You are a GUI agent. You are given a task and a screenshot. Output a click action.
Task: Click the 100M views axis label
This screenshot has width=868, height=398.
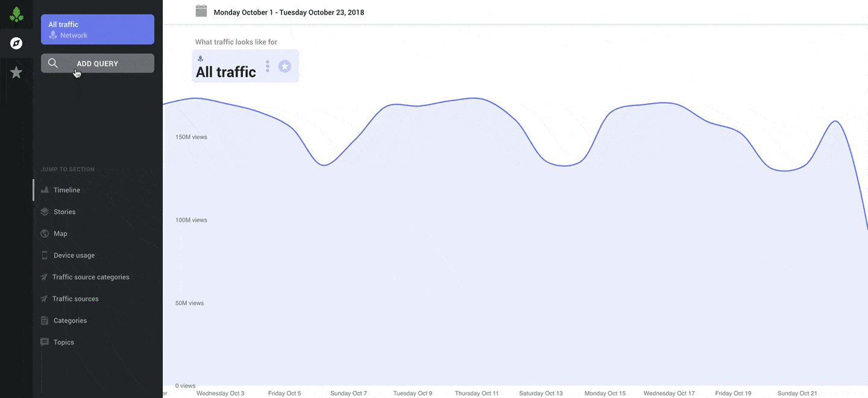(191, 220)
